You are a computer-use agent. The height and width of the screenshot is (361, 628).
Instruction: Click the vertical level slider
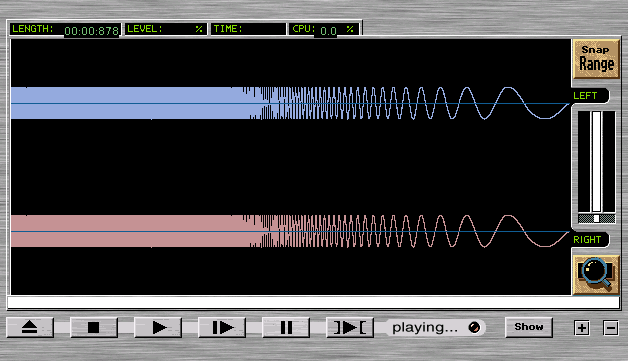pos(596,161)
